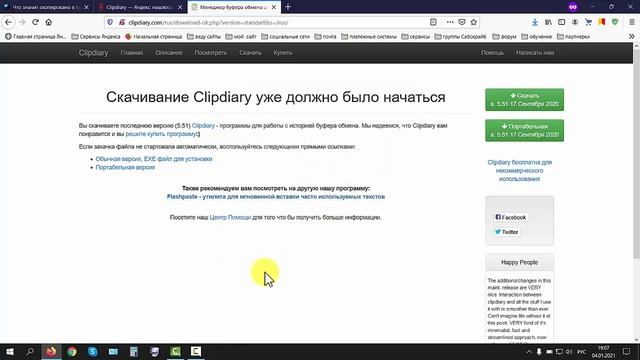Image resolution: width=640 pixels, height=360 pixels.
Task: Open the социальные сети bookmarks folder
Action: (x=285, y=36)
